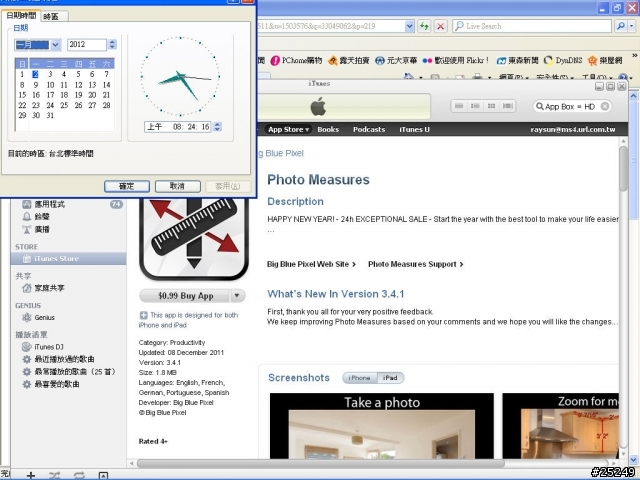Switch to the 時區 tab
The image size is (640, 480).
tap(51, 16)
